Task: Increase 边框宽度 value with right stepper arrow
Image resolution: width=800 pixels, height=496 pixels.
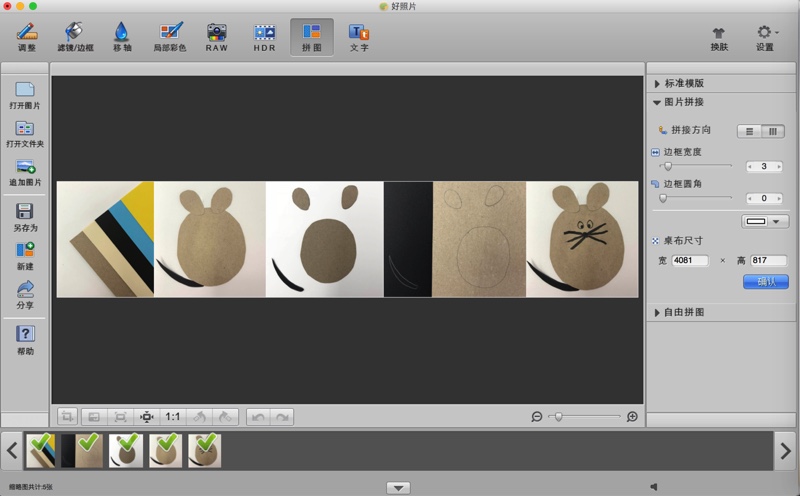Action: (x=779, y=166)
